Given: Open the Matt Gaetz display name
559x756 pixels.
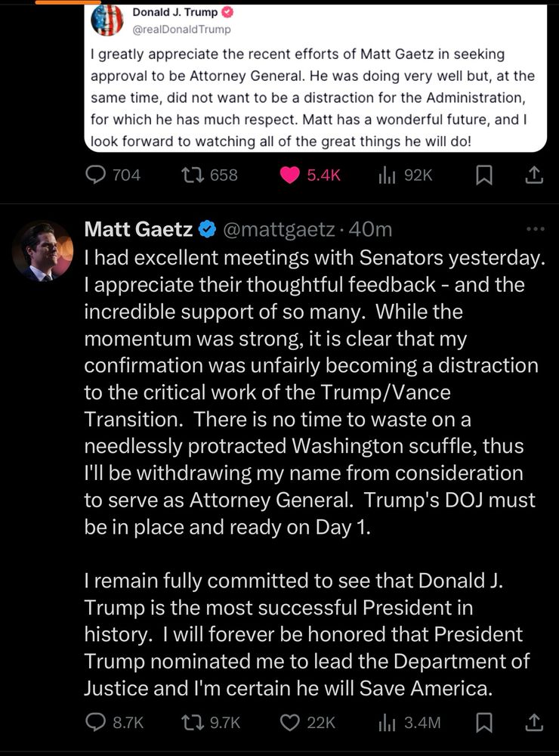Looking at the screenshot, I should (x=138, y=229).
